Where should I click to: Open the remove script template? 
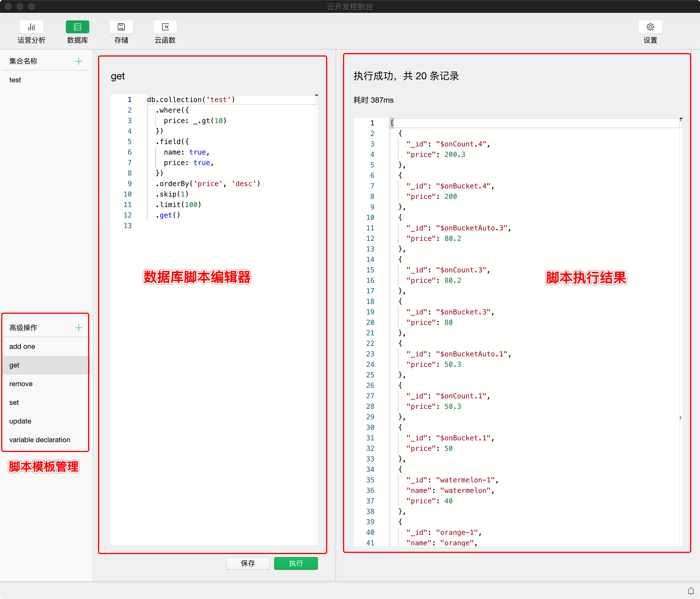pos(21,384)
